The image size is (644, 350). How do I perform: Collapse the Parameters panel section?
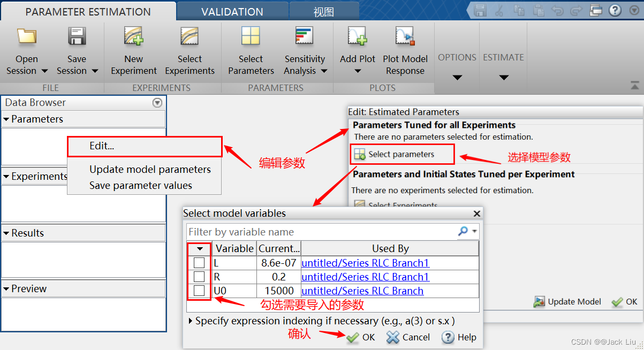tap(6, 119)
